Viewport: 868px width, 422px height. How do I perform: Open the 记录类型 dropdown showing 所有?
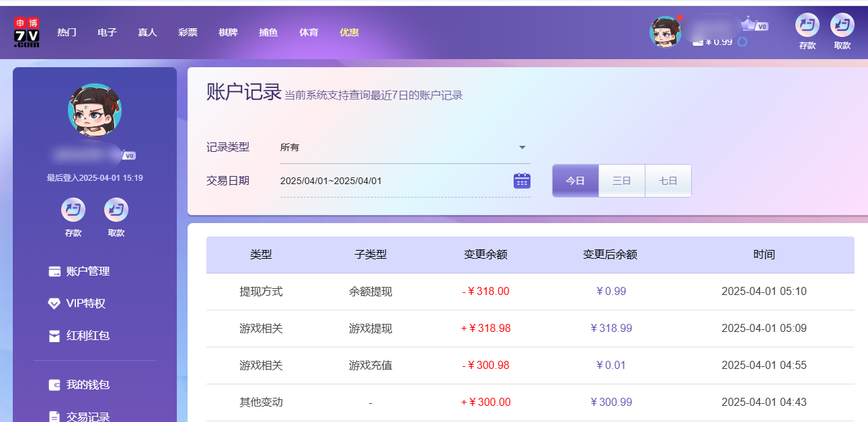point(403,146)
